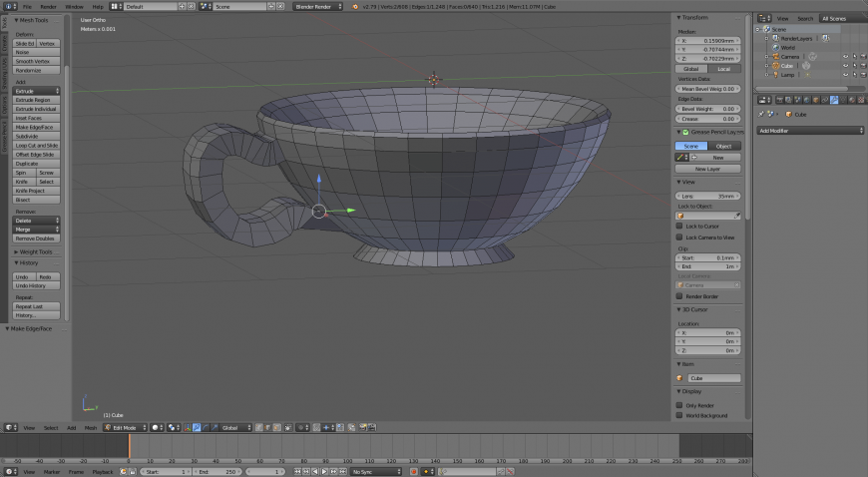Open the Edit Mode dropdown

(x=125, y=428)
